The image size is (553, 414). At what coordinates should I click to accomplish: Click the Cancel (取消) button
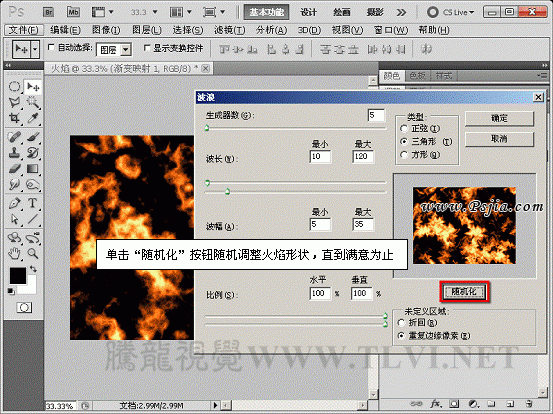click(499, 139)
